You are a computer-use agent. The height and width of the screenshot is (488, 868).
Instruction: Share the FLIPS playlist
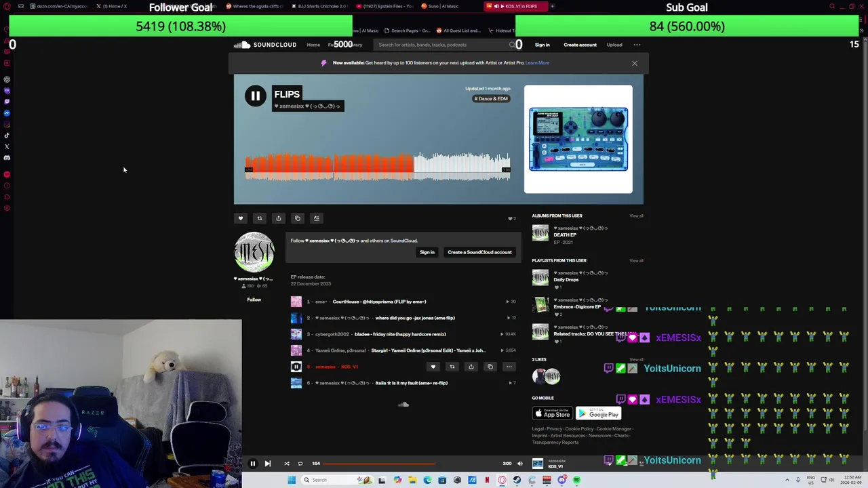coord(278,218)
